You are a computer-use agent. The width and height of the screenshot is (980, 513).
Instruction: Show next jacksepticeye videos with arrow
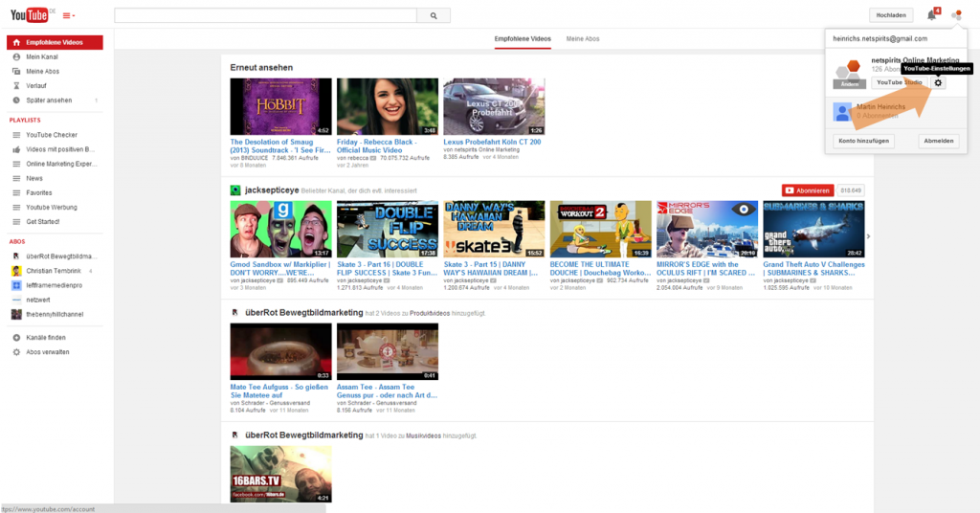tap(868, 235)
